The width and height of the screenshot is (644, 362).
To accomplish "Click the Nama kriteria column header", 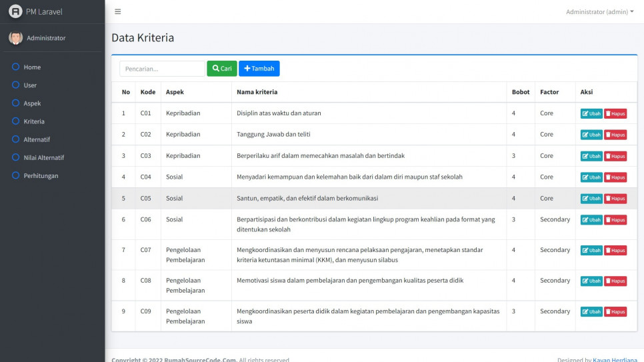I will click(x=257, y=92).
